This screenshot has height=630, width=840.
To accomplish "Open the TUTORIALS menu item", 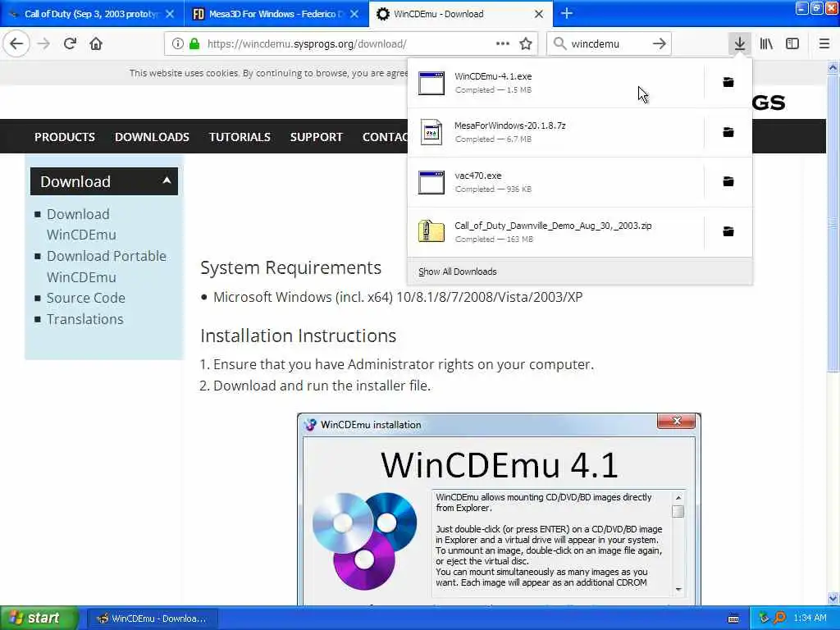I will 240,137.
